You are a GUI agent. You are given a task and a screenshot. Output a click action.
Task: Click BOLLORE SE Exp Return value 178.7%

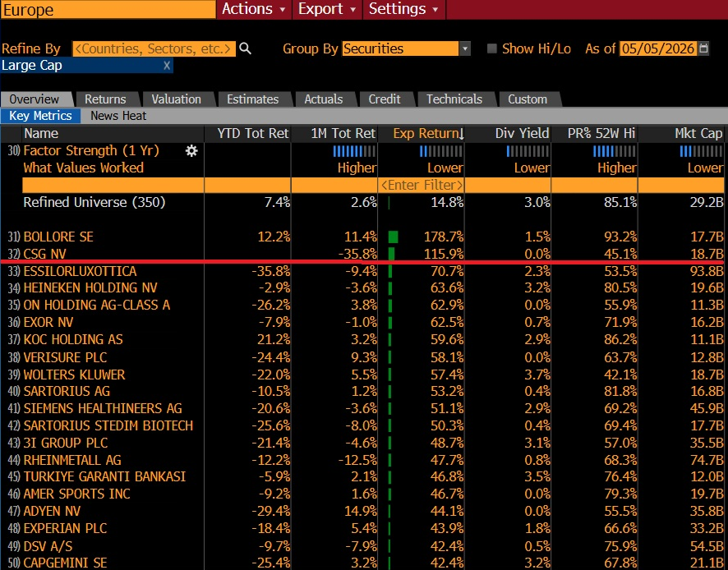click(444, 237)
